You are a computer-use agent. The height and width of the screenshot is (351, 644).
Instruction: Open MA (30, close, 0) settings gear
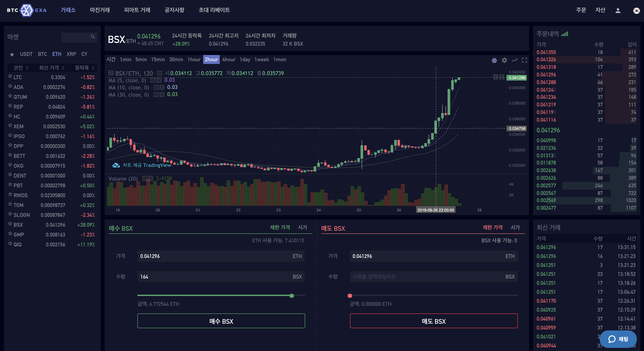tap(156, 94)
